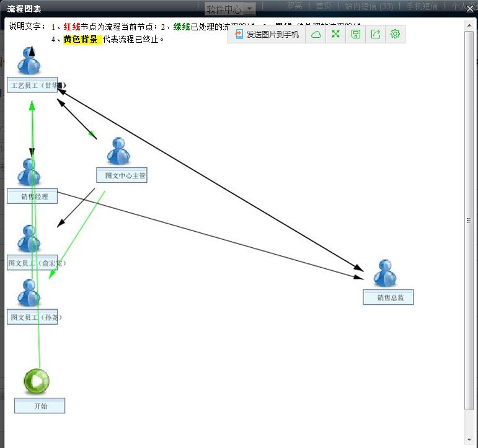Viewport: 478px width, 448px height.
Task: Click the 销售总监 user avatar icon
Action: pyautogui.click(x=385, y=273)
